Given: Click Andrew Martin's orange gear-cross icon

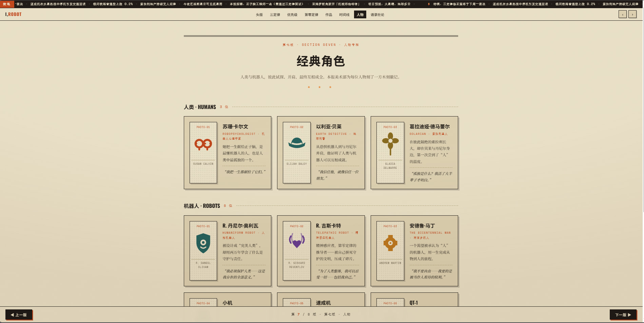Looking at the screenshot, I should pos(390,243).
